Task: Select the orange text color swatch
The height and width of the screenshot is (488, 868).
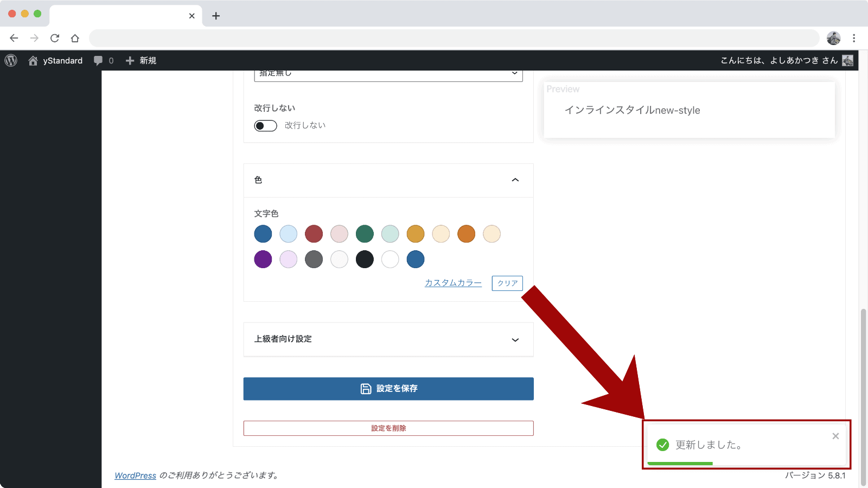Action: [466, 234]
